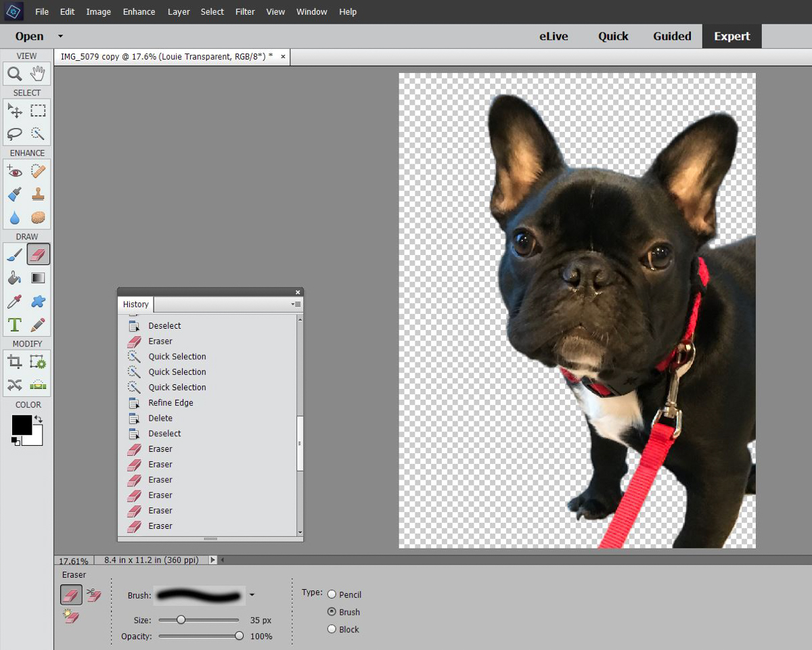Open the History panel options menu
Screen dimensions: 812x650
point(296,304)
